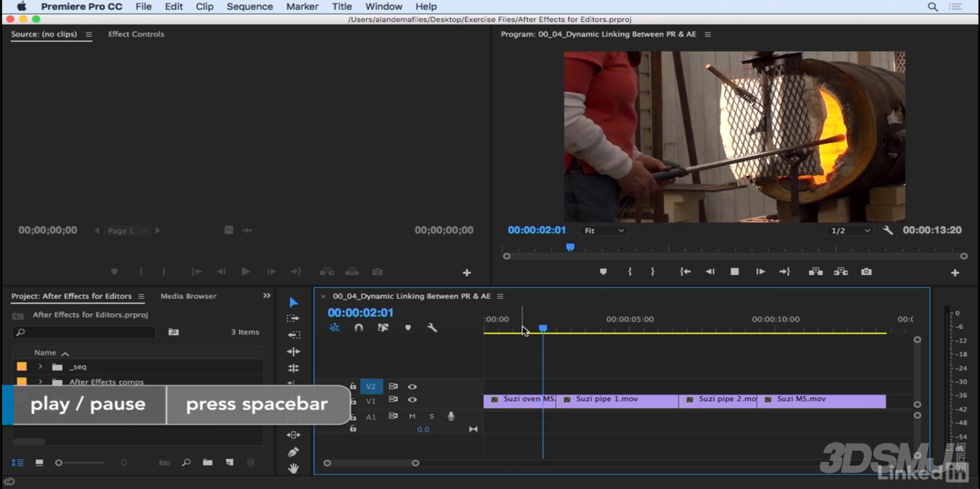Switch to the Media Browser tab
The width and height of the screenshot is (980, 489).
(x=188, y=296)
